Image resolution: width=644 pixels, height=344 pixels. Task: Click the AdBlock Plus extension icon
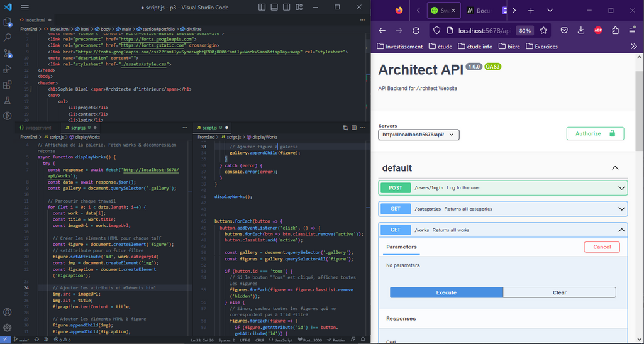(x=598, y=30)
